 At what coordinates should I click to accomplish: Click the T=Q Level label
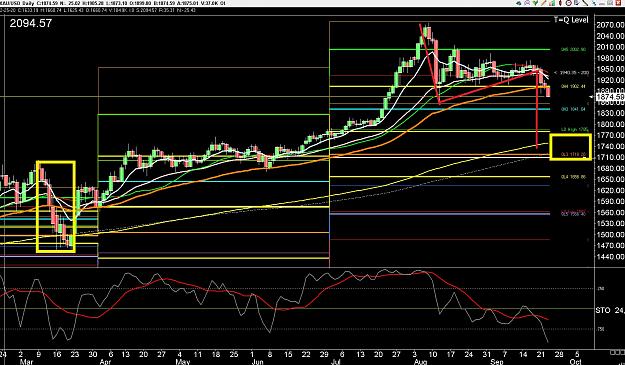571,20
